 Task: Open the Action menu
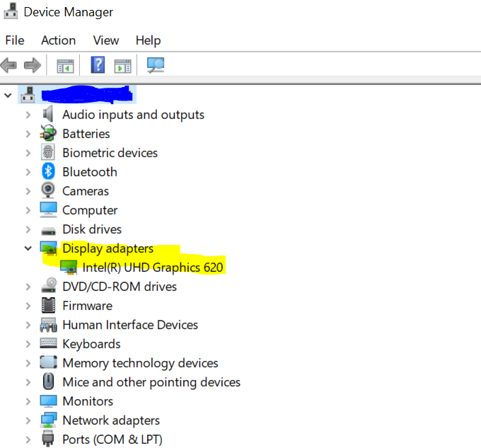tap(58, 40)
